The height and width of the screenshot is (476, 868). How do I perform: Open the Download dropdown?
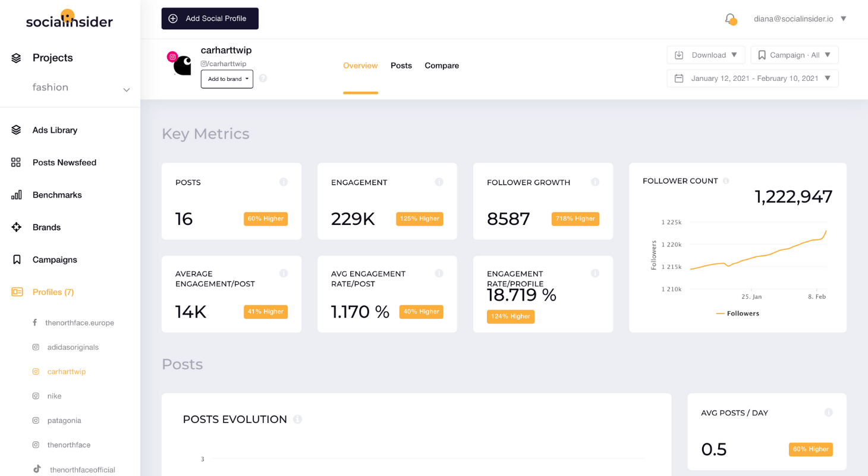(x=706, y=55)
